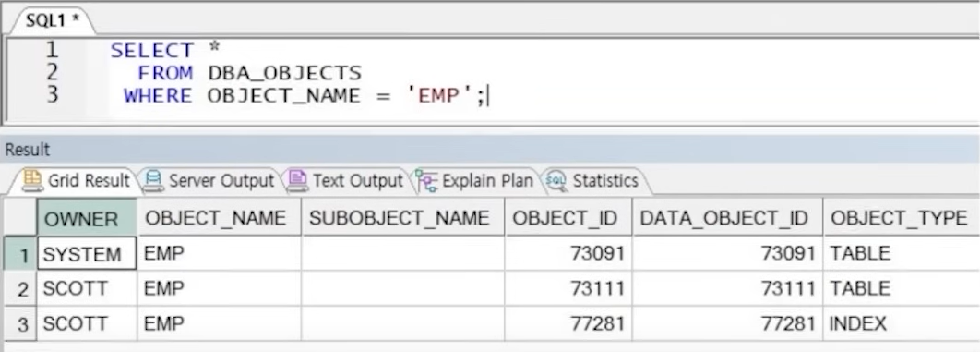Select the DATA_OBJECT_ID column header
Image resolution: width=980 pixels, height=352 pixels.
tap(727, 218)
